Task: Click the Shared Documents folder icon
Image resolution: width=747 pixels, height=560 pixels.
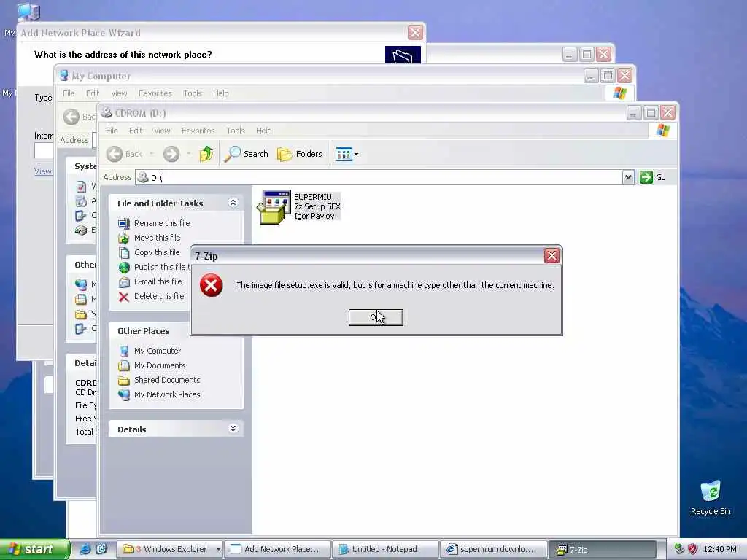Action: (x=124, y=381)
